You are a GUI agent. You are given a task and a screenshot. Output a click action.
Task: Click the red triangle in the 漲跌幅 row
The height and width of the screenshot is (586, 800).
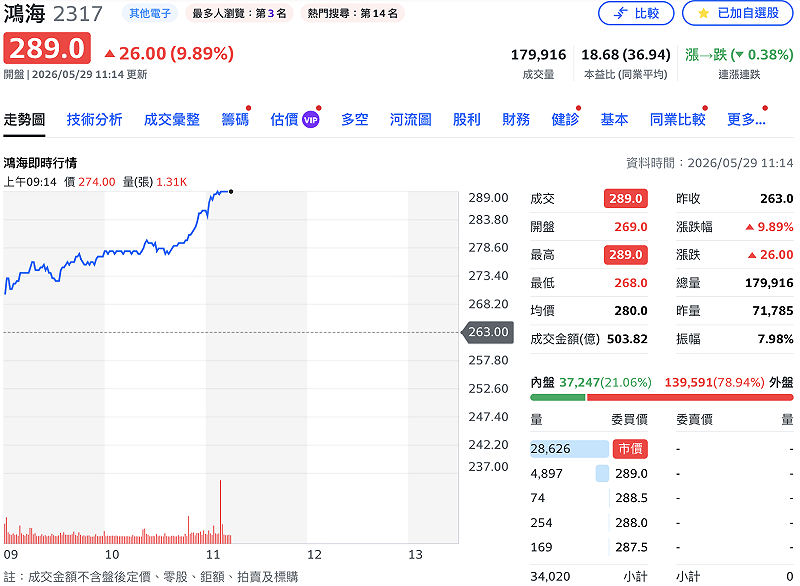[x=749, y=227]
